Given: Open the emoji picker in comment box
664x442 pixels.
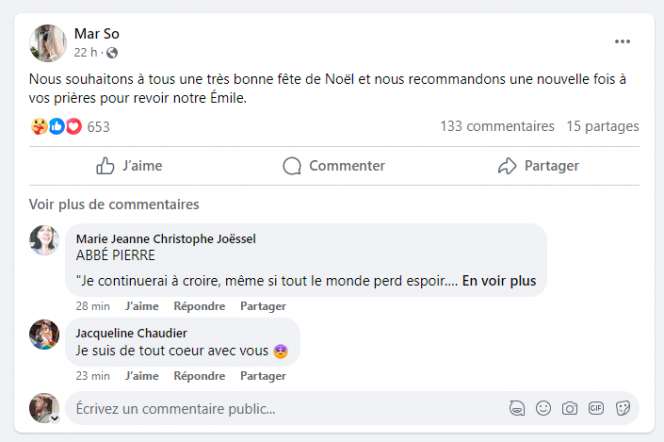Looking at the screenshot, I should pos(543,408).
